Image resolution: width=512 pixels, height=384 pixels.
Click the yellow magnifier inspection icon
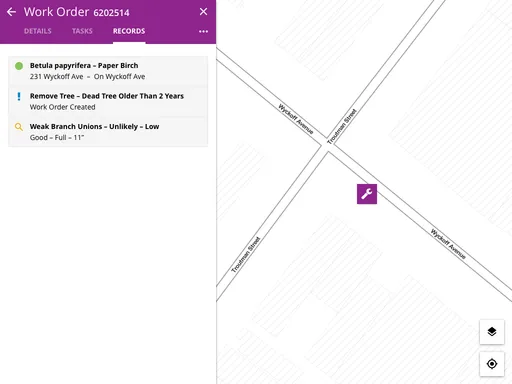pyautogui.click(x=19, y=127)
